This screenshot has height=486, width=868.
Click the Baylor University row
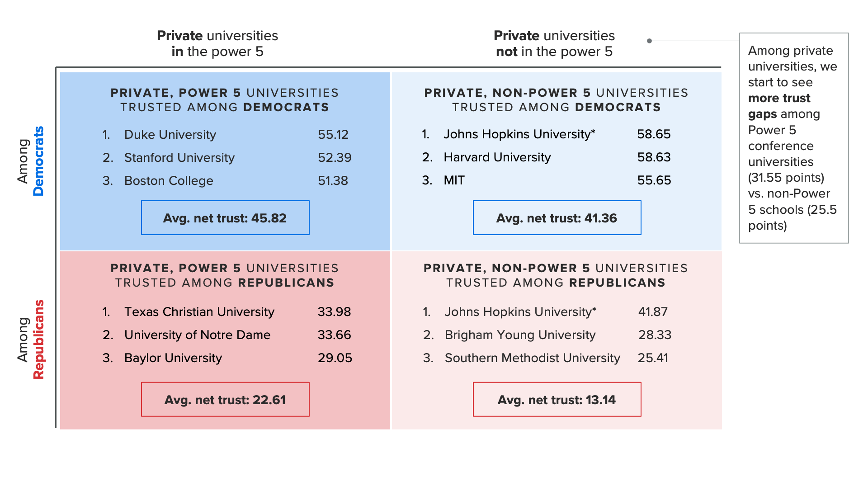click(173, 358)
